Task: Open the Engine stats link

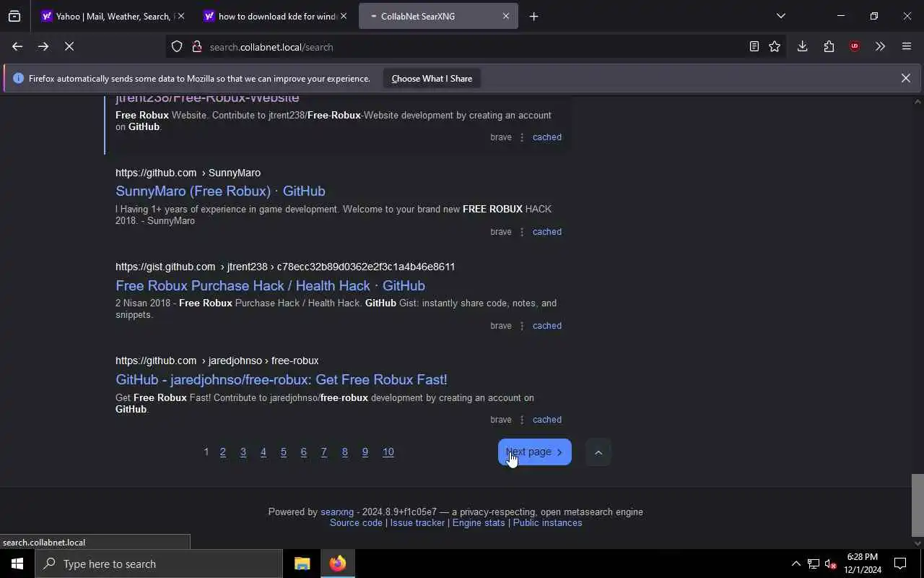Action: coord(479,523)
